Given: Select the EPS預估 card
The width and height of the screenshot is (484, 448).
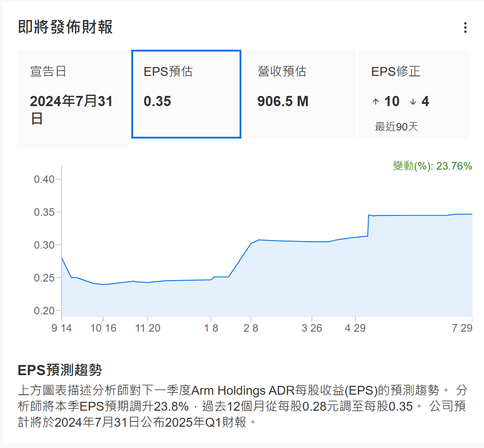Looking at the screenshot, I should tap(186, 94).
